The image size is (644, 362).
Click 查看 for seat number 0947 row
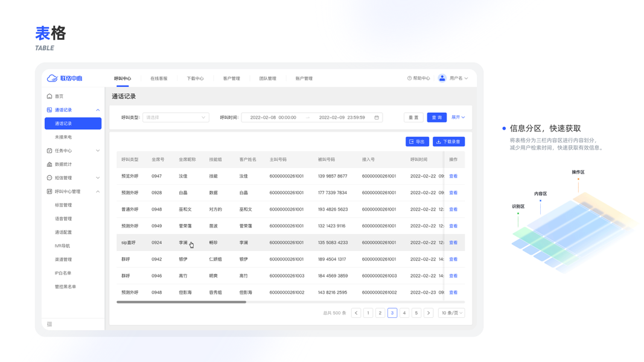tap(453, 176)
